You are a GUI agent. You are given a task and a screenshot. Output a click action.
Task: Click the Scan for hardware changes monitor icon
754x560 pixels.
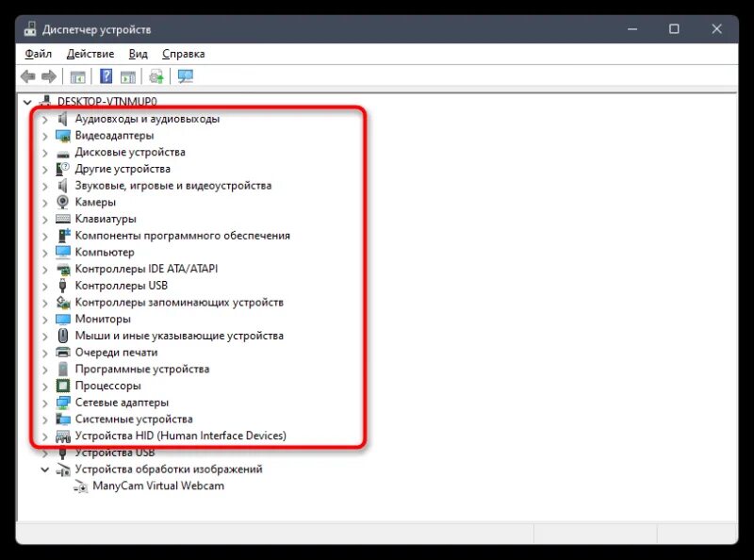tap(185, 76)
